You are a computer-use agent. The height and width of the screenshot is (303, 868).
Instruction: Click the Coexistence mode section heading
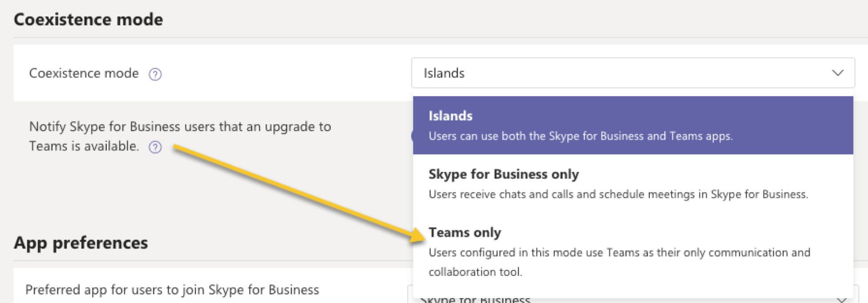(x=88, y=20)
